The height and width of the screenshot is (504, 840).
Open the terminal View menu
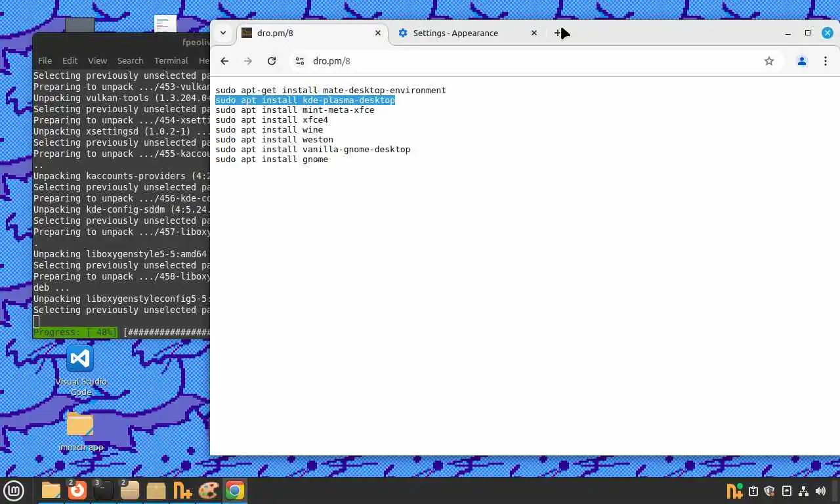97,60
